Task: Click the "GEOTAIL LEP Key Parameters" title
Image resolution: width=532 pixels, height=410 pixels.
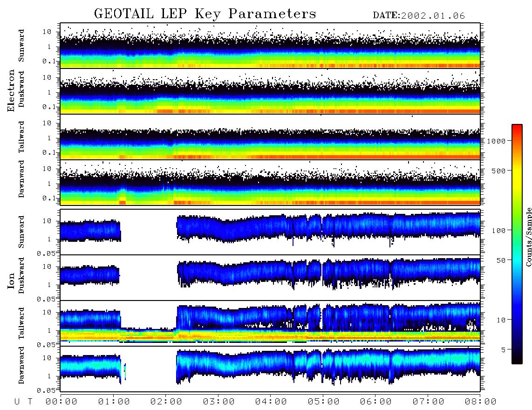Action: [205, 14]
